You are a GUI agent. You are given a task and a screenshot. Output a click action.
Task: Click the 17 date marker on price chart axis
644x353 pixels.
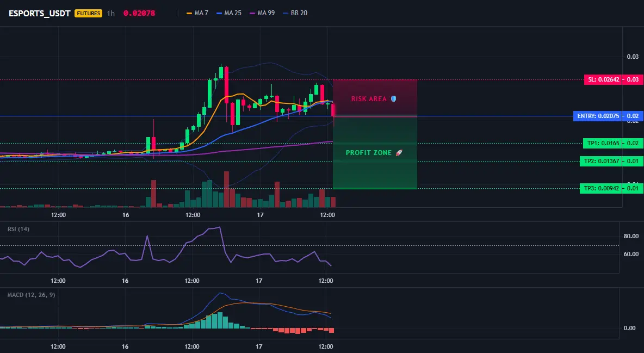coord(260,215)
